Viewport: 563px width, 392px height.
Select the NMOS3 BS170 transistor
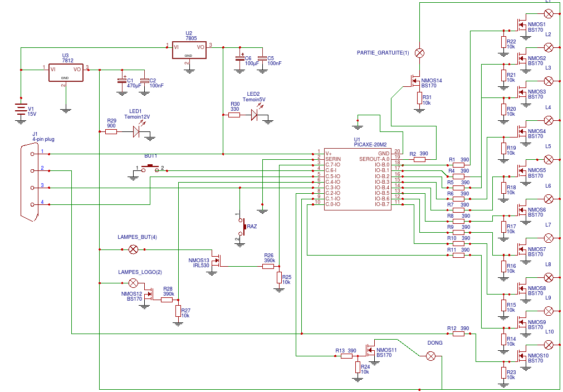[x=521, y=94]
